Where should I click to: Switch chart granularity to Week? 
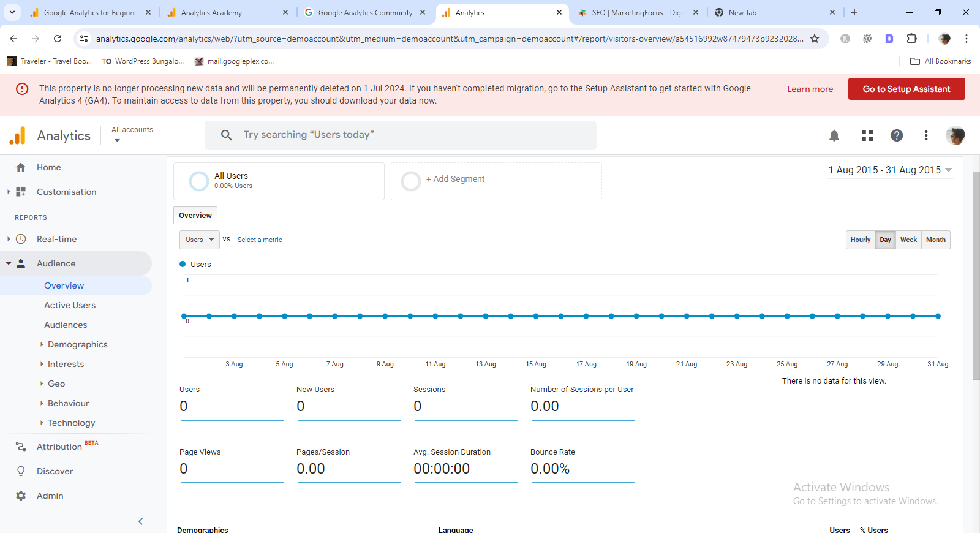(x=909, y=240)
